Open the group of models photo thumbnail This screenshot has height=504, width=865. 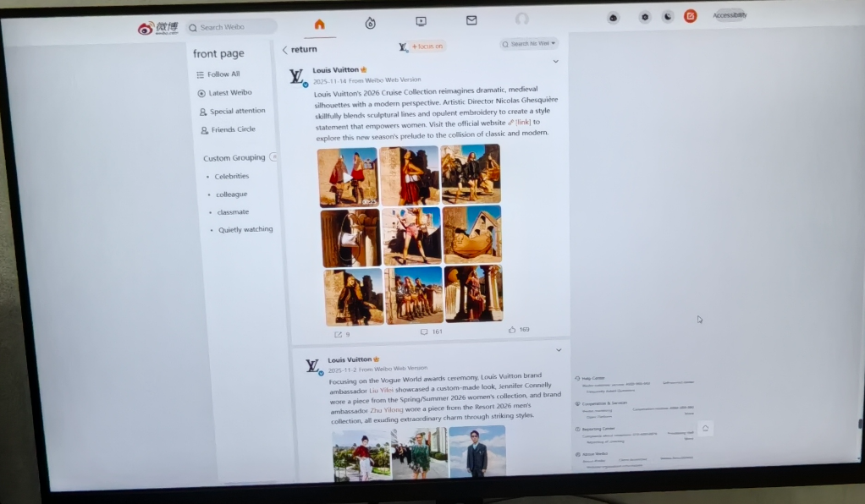pyautogui.click(x=414, y=295)
